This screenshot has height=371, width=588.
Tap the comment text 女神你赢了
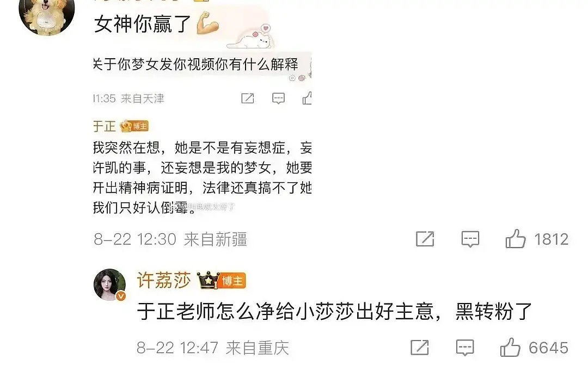pyautogui.click(x=143, y=24)
